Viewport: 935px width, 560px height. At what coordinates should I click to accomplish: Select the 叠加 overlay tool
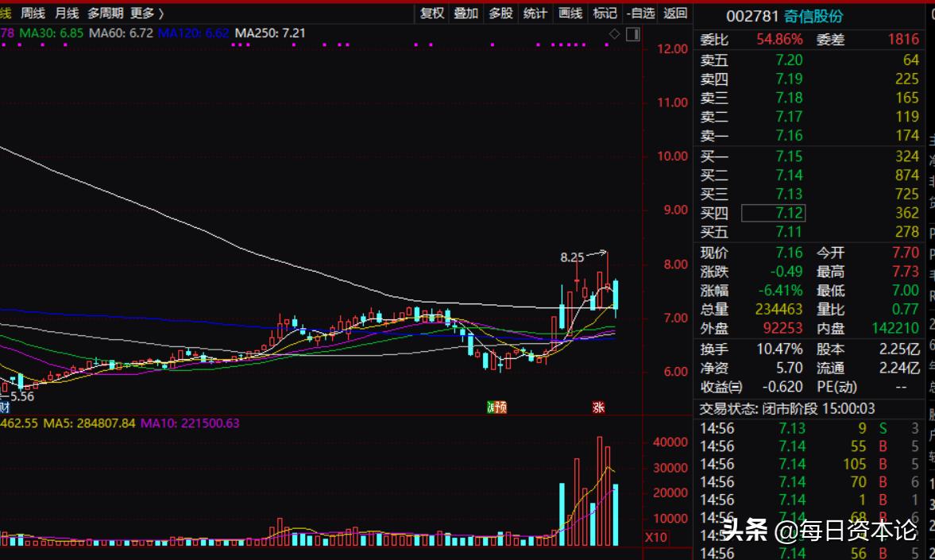pos(466,14)
